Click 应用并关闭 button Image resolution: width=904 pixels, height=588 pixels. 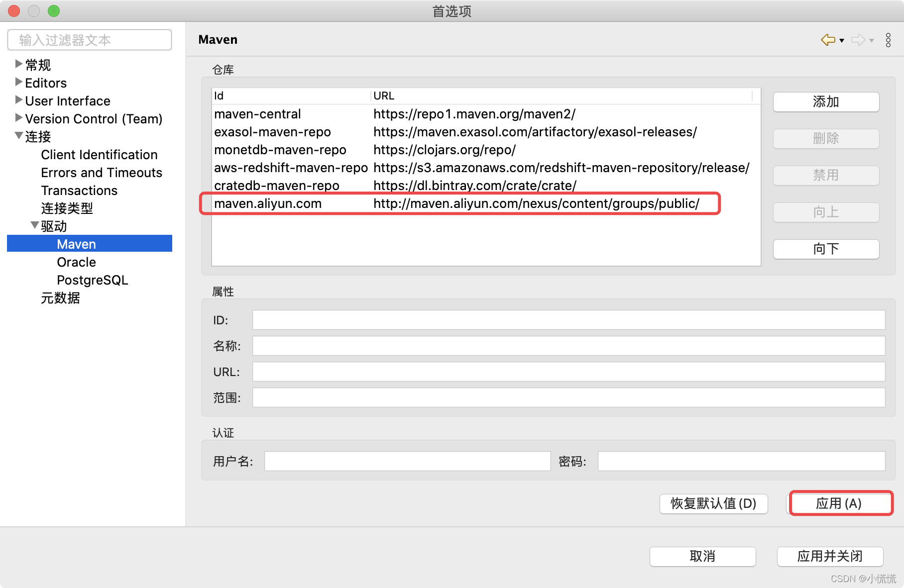coord(830,556)
